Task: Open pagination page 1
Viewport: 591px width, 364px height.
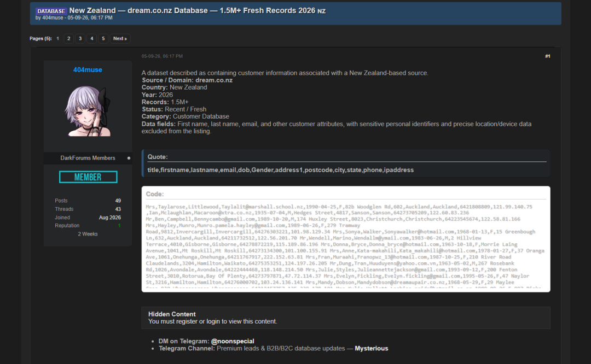Action: click(57, 38)
